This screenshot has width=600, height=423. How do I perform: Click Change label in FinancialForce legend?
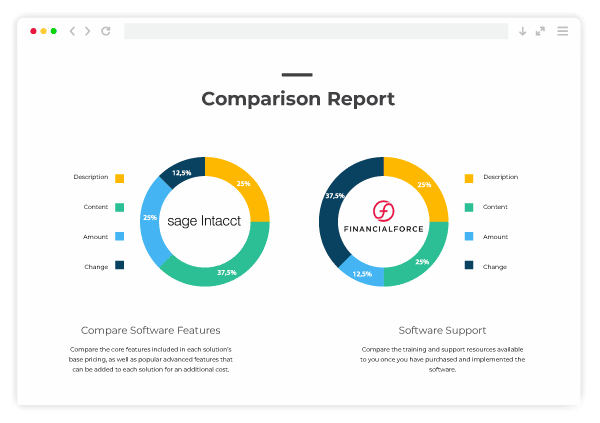[x=495, y=267]
